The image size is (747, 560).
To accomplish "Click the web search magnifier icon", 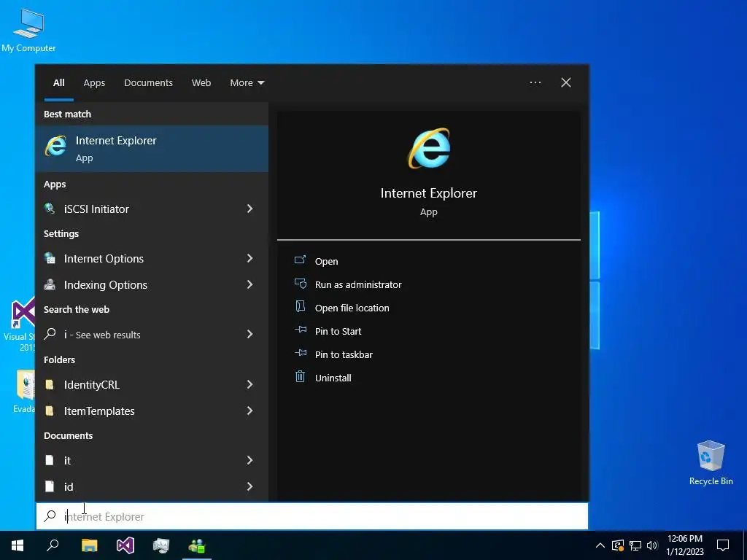I will click(50, 334).
